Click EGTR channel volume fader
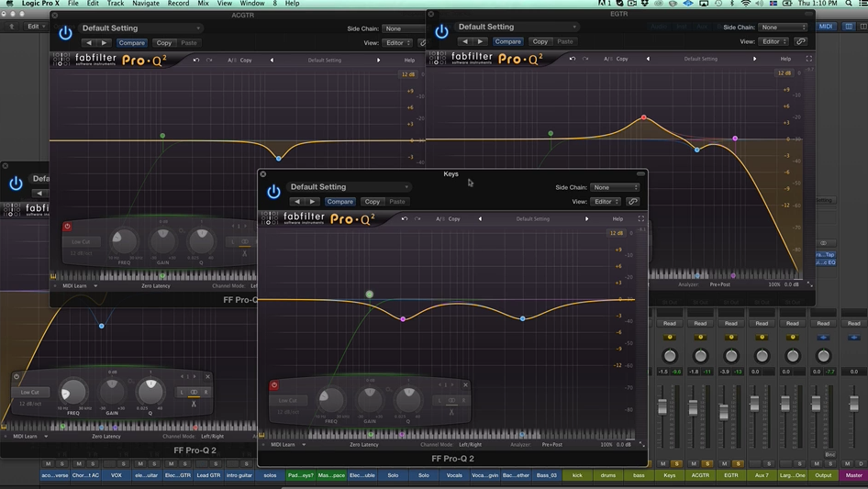The image size is (868, 489). tap(724, 411)
